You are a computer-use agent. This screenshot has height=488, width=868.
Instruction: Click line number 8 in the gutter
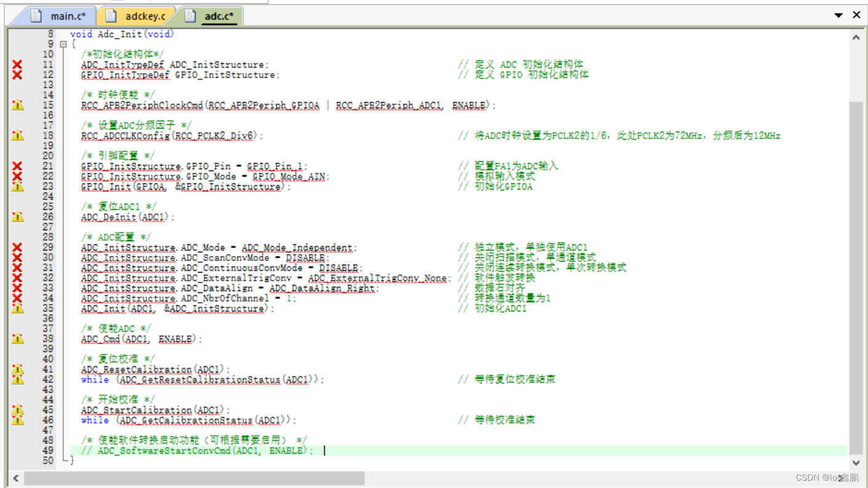coord(50,34)
